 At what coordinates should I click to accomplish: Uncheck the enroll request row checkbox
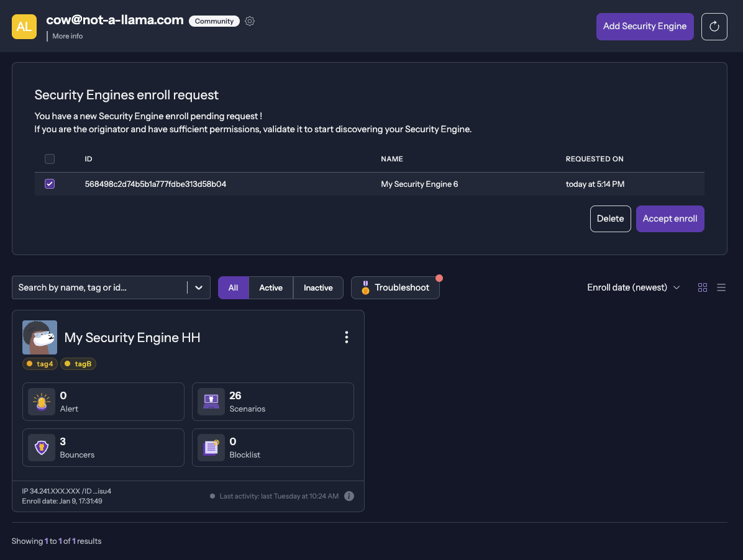[49, 184]
